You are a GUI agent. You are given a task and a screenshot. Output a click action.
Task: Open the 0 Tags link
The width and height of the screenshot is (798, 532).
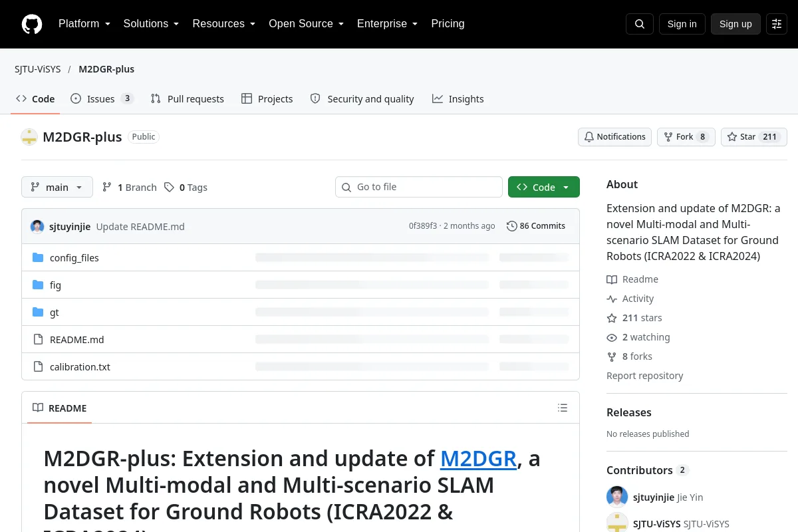pyautogui.click(x=186, y=188)
